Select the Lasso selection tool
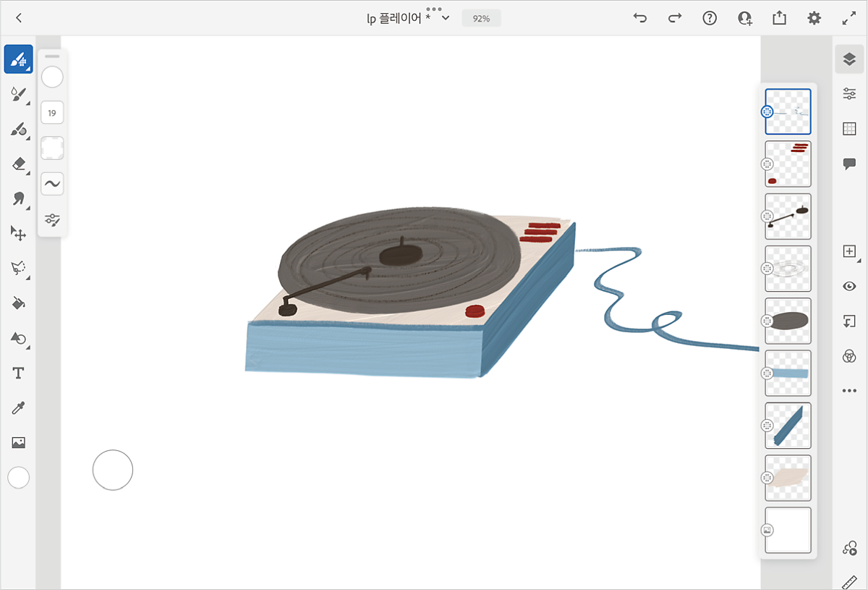 18,268
